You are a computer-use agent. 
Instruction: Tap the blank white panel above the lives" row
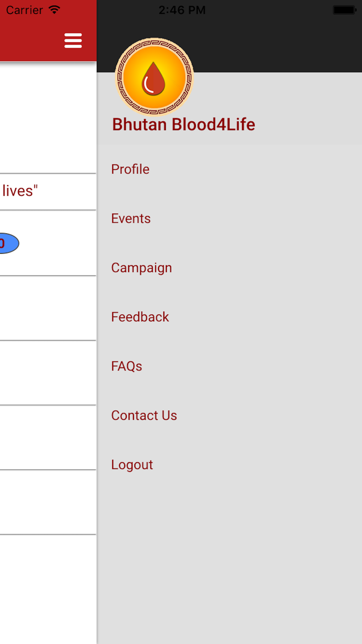coord(48,117)
